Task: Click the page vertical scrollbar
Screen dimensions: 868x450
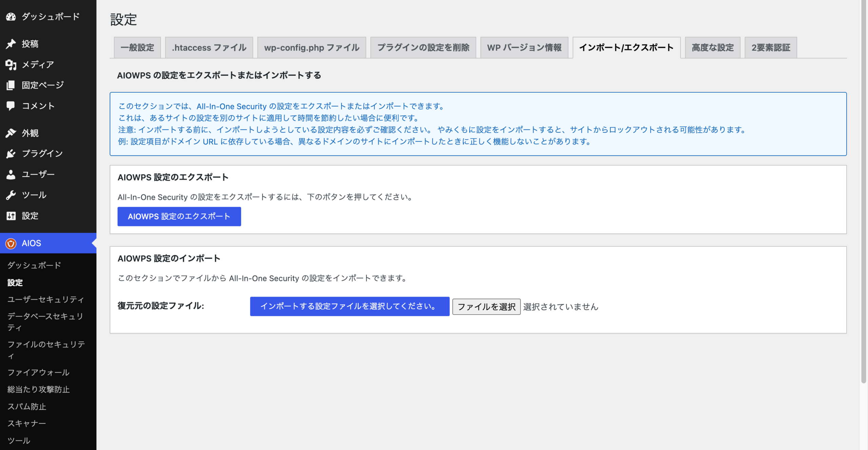Action: pos(864,192)
